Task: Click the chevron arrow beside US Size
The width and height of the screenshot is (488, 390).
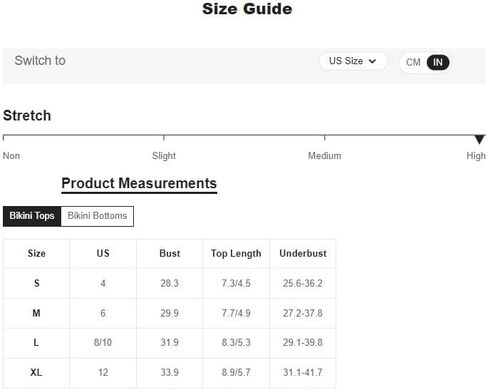Action: point(372,61)
